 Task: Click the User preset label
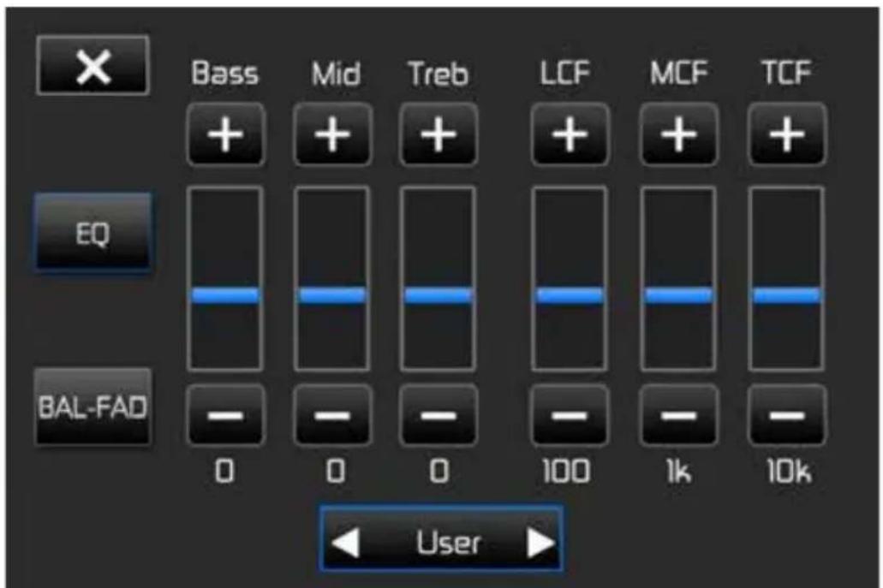(449, 543)
